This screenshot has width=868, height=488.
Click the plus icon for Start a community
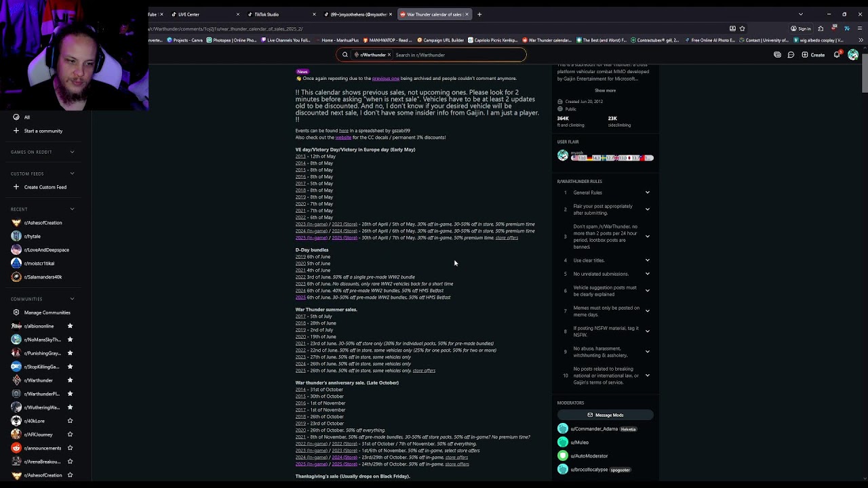point(16,131)
